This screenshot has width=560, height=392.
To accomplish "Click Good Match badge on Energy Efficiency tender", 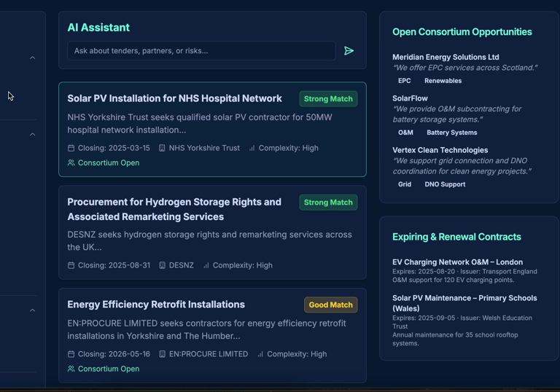I will 331,305.
